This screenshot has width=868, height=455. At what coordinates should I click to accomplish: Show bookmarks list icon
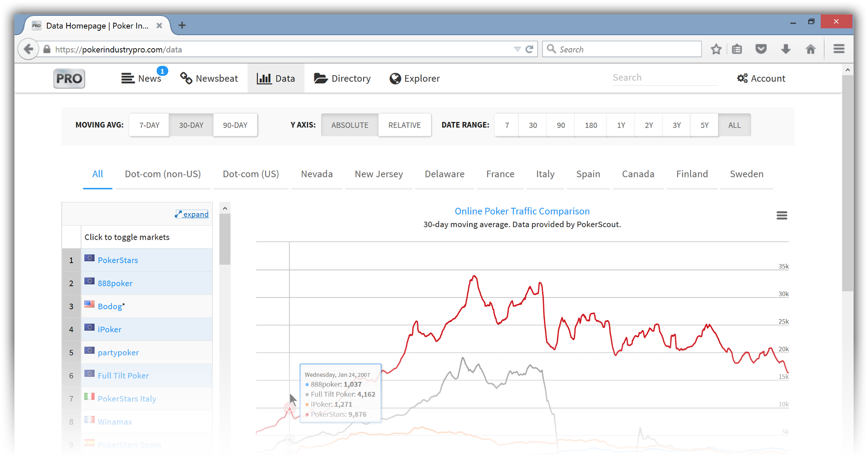tap(737, 49)
